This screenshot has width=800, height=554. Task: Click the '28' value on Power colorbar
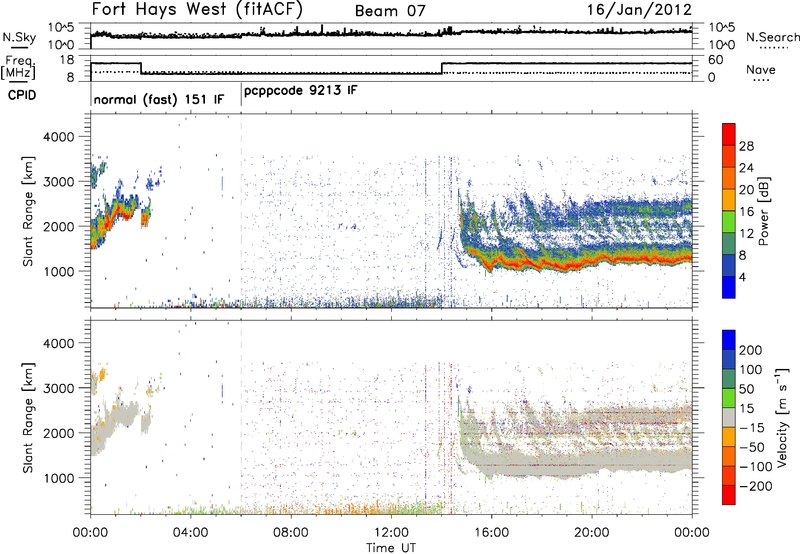(746, 146)
